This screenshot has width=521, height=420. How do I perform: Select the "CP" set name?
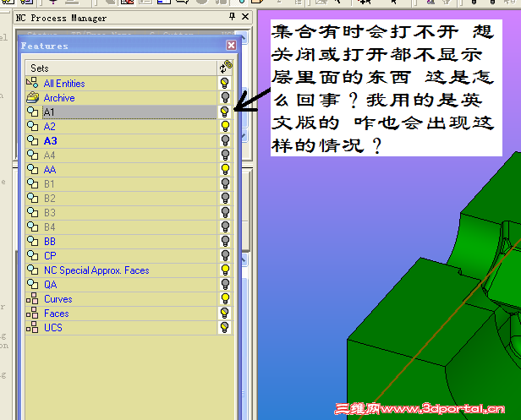click(50, 256)
